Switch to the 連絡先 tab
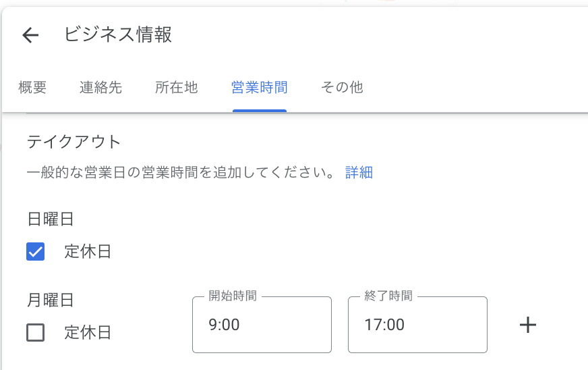The image size is (588, 370). 100,87
